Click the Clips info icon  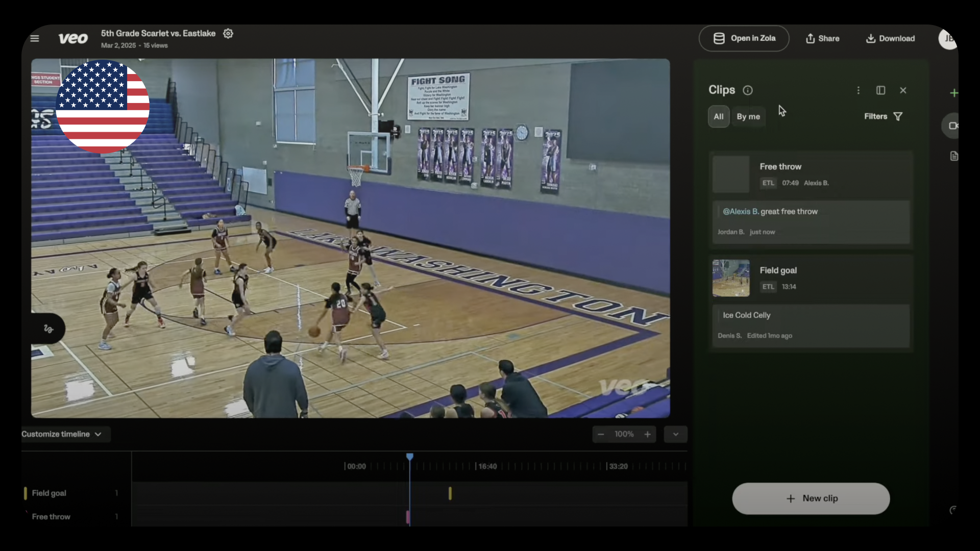click(x=748, y=90)
